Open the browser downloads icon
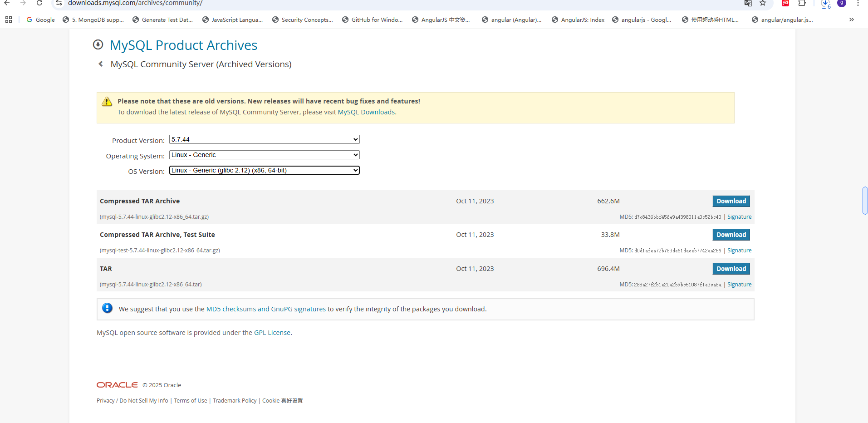This screenshot has width=868, height=423. pos(825,4)
